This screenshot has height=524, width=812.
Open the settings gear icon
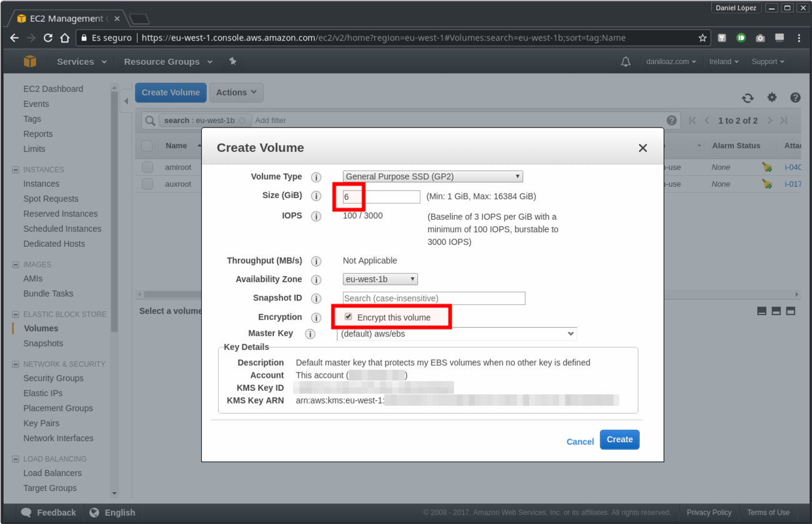(772, 97)
